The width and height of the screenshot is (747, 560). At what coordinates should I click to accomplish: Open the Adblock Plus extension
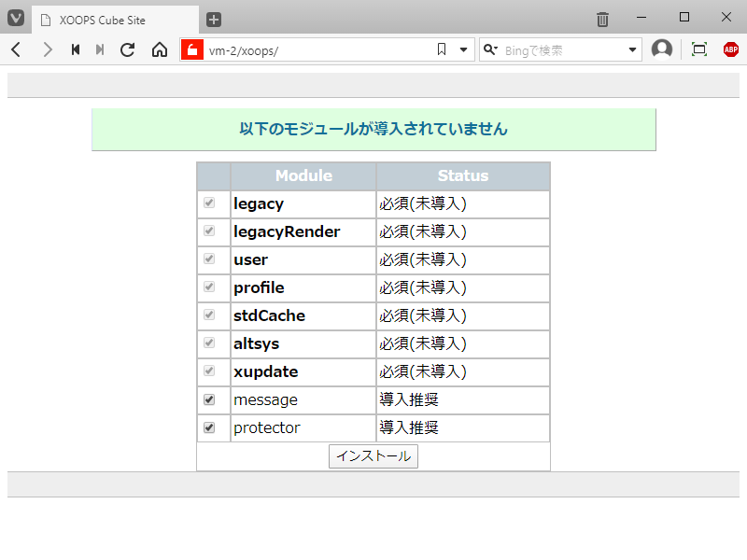(731, 49)
